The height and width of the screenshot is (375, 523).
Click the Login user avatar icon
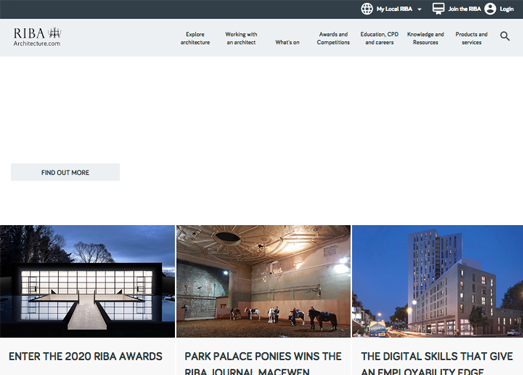pos(490,9)
